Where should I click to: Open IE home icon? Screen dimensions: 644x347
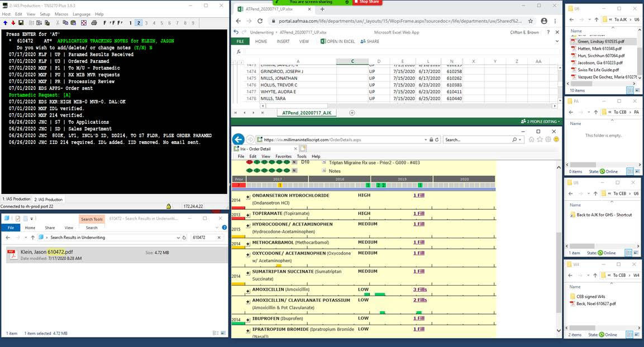532,139
